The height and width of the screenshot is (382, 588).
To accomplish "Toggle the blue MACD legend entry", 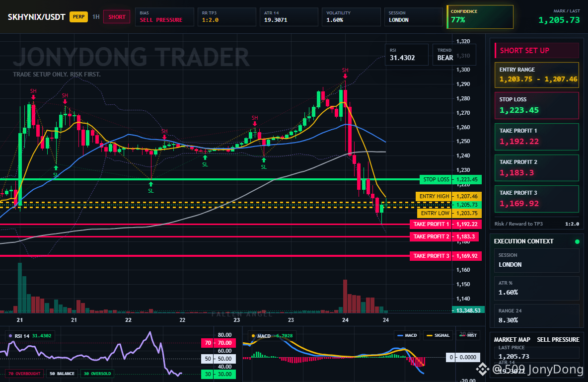I will pyautogui.click(x=407, y=335).
